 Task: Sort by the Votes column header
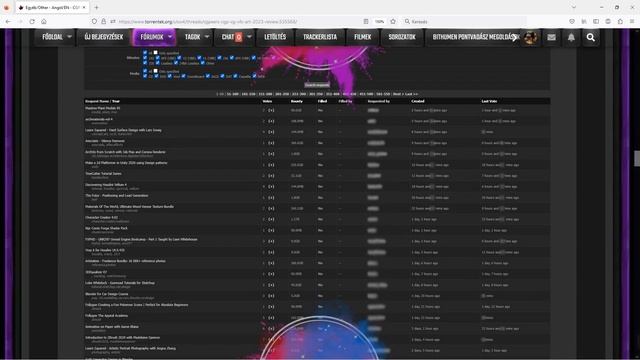(x=267, y=101)
